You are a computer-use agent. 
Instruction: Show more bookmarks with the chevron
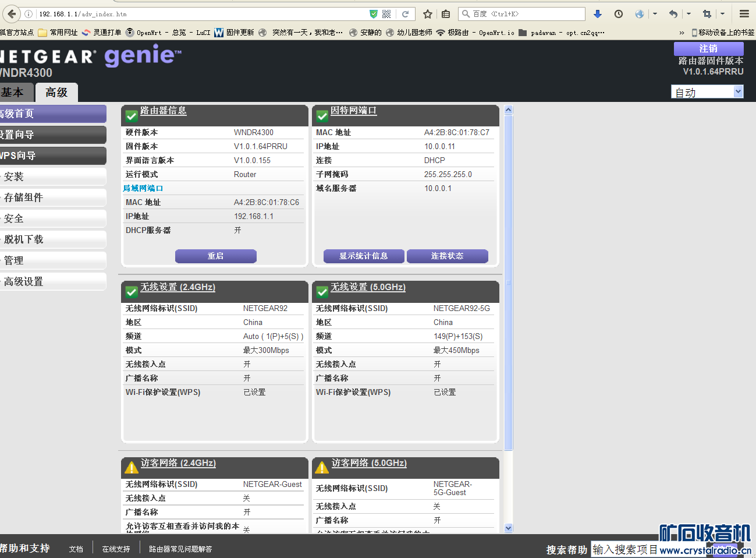pos(682,33)
